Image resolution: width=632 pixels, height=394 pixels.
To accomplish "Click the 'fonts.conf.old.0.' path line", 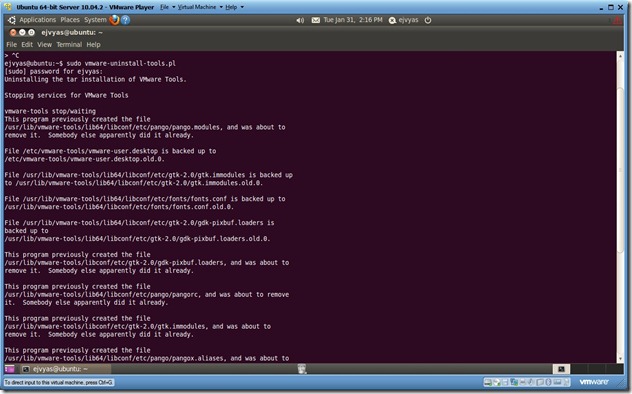I will pyautogui.click(x=119, y=207).
